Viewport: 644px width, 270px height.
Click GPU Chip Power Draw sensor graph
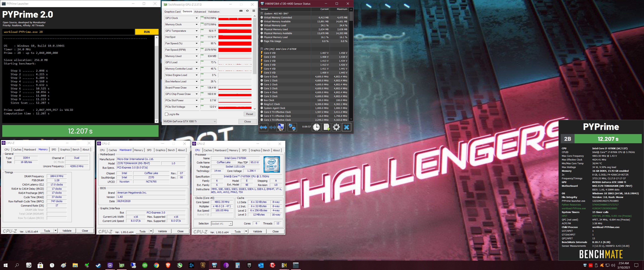pos(235,94)
